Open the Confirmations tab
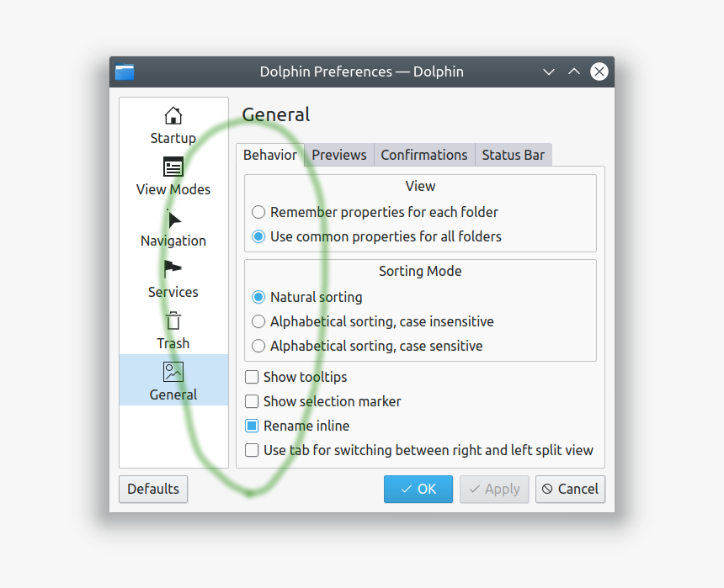 [423, 155]
